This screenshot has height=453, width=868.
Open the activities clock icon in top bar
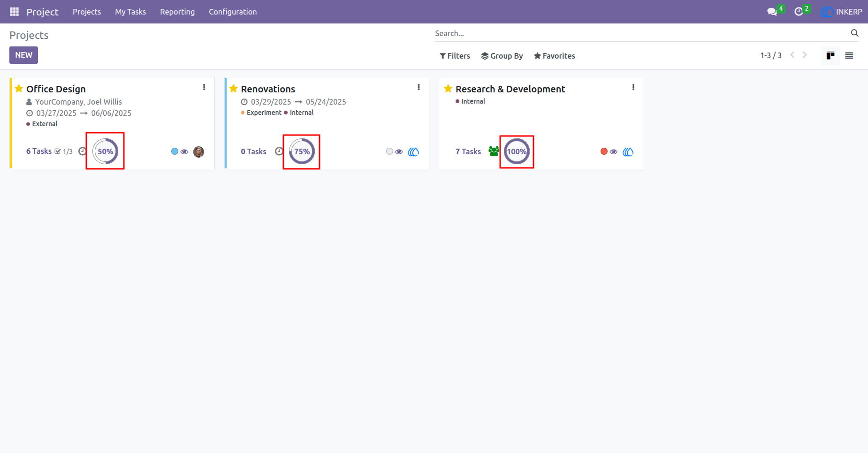click(799, 12)
